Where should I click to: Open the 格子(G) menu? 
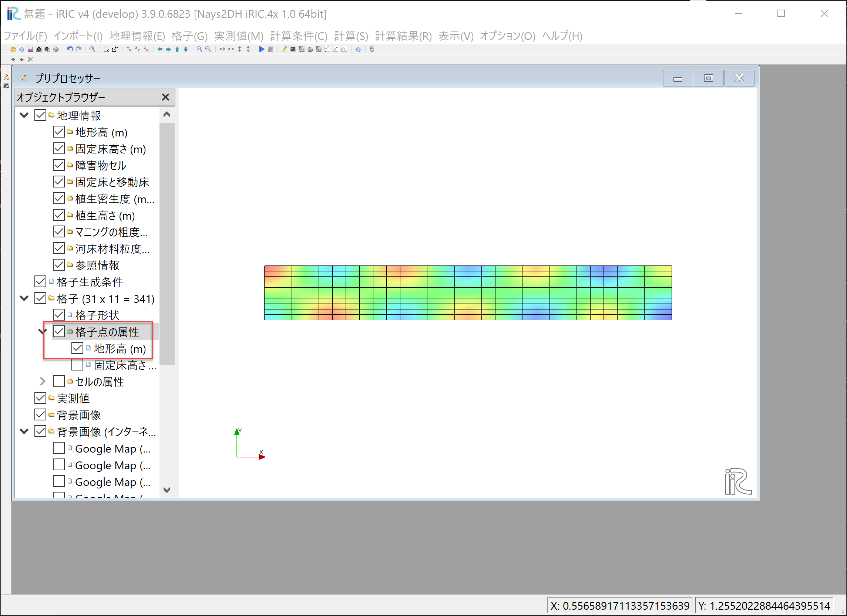[190, 36]
